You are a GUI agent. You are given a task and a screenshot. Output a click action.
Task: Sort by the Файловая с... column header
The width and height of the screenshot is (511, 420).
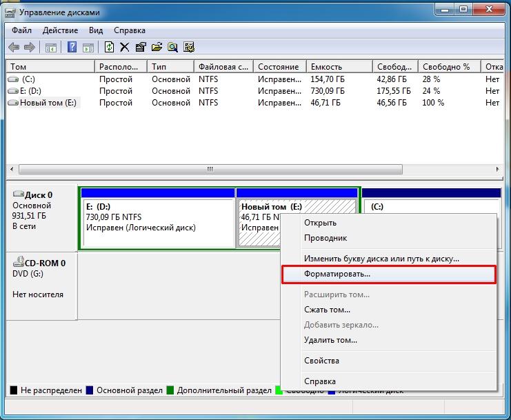(x=223, y=67)
